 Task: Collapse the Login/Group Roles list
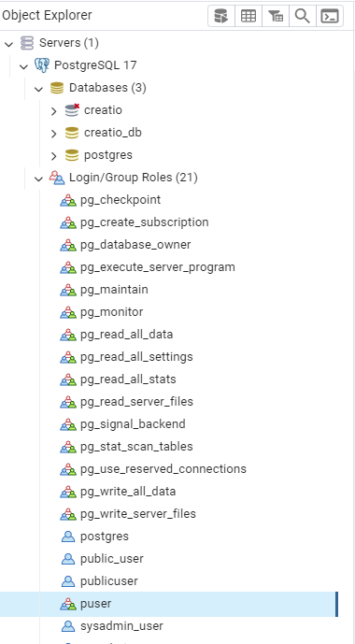pyautogui.click(x=38, y=178)
